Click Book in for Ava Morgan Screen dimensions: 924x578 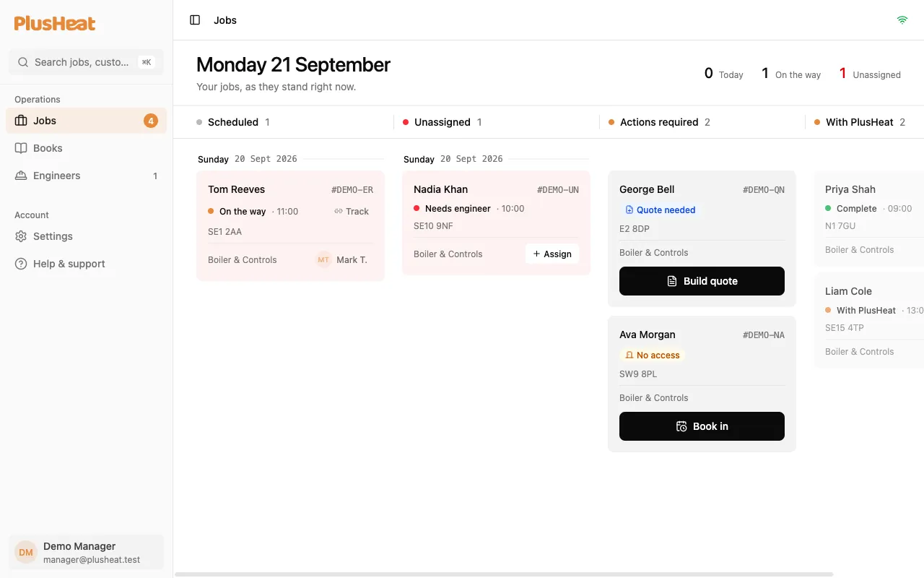(x=702, y=426)
